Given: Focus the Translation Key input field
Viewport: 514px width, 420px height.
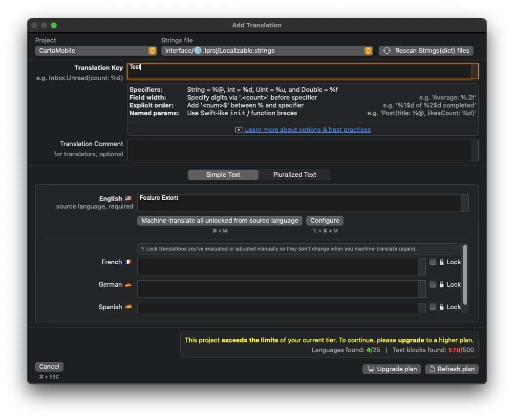Looking at the screenshot, I should pyautogui.click(x=302, y=71).
